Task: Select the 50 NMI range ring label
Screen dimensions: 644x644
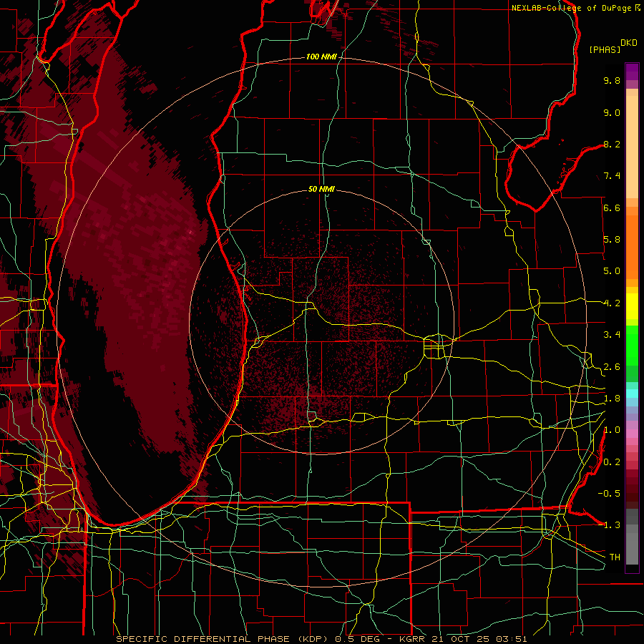Action: coord(321,189)
